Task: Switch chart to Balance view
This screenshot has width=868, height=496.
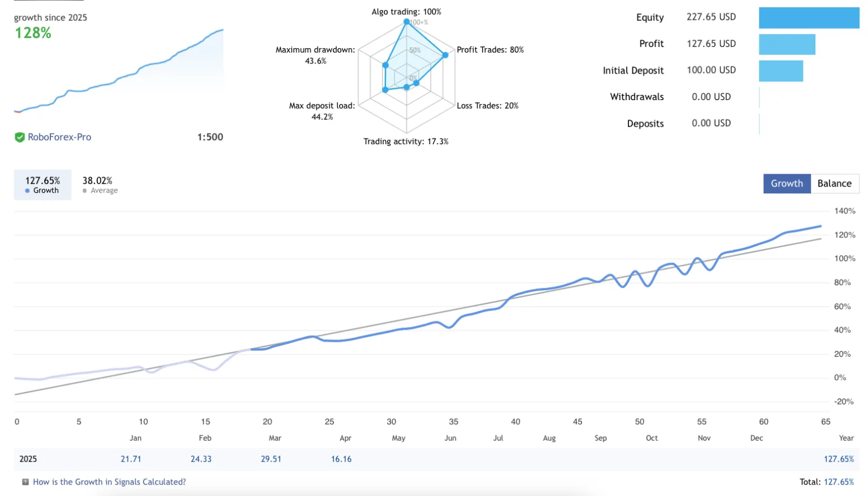Action: (834, 183)
